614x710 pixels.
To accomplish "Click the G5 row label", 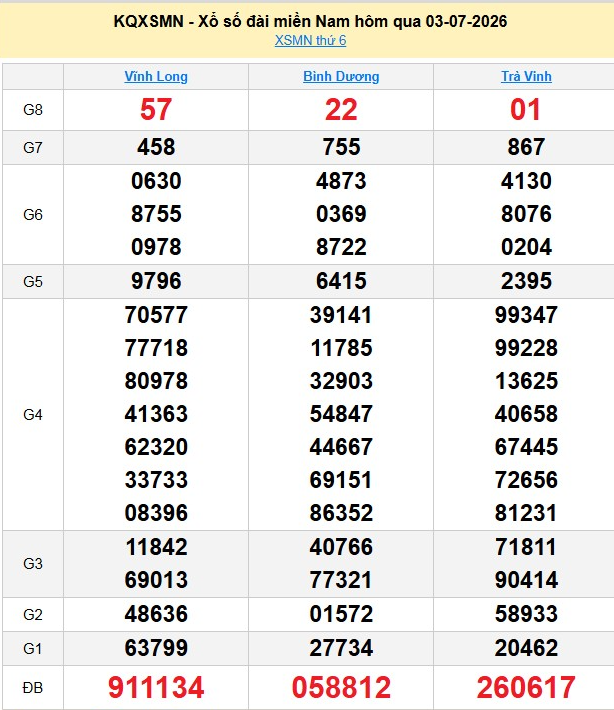I will tap(33, 282).
